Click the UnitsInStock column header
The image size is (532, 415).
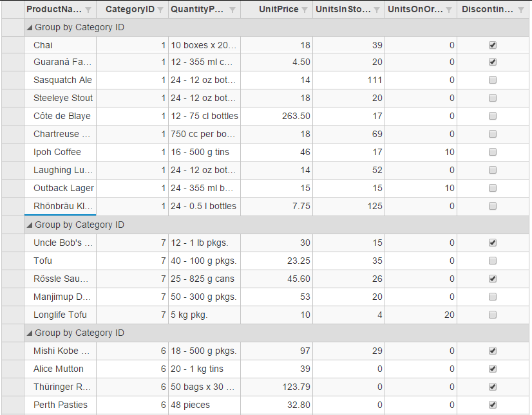pyautogui.click(x=343, y=10)
